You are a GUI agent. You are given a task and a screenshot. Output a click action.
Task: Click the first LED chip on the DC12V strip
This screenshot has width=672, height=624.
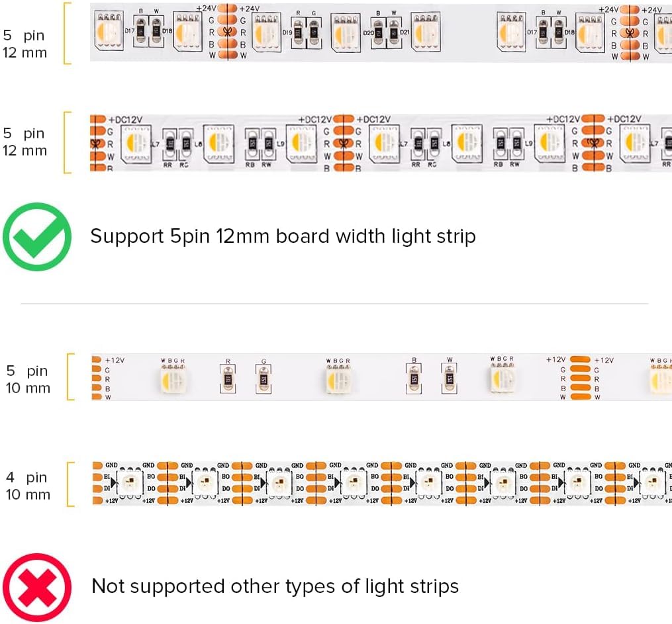(136, 143)
